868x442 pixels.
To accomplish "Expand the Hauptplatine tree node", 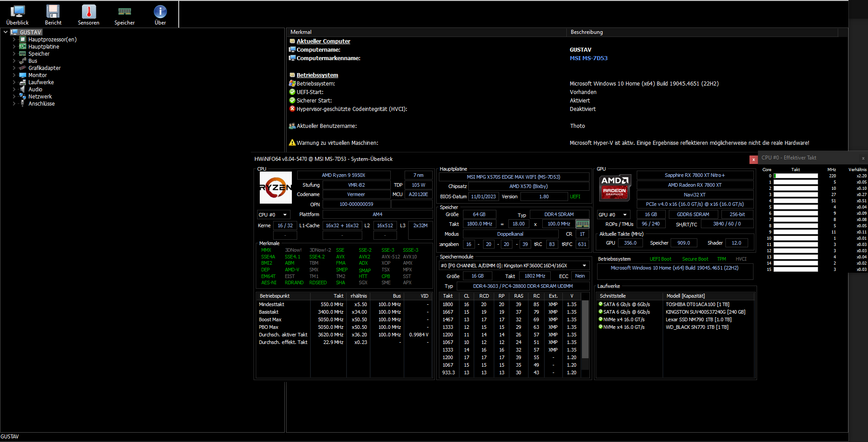I will coord(14,47).
